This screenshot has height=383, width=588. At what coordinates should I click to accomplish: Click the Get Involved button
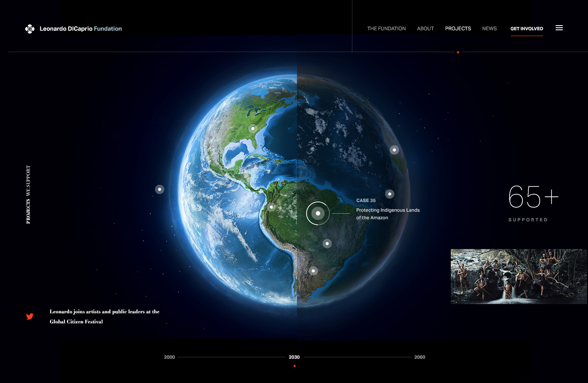pyautogui.click(x=527, y=29)
